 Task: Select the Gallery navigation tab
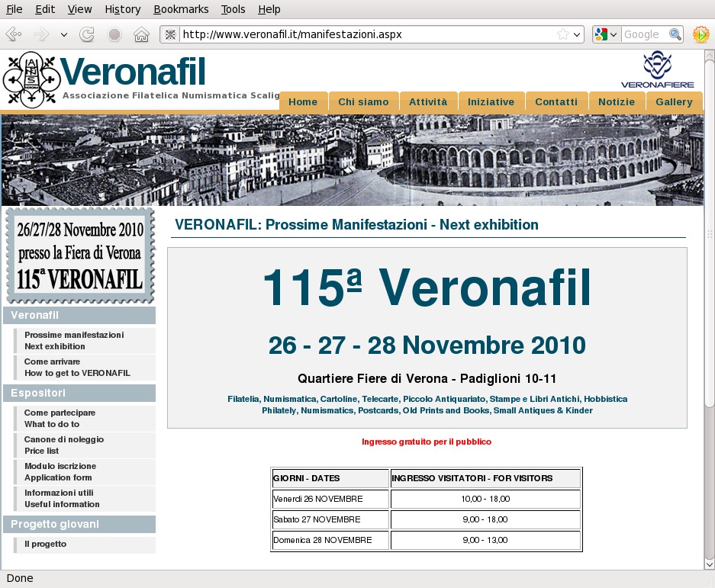[x=674, y=101]
